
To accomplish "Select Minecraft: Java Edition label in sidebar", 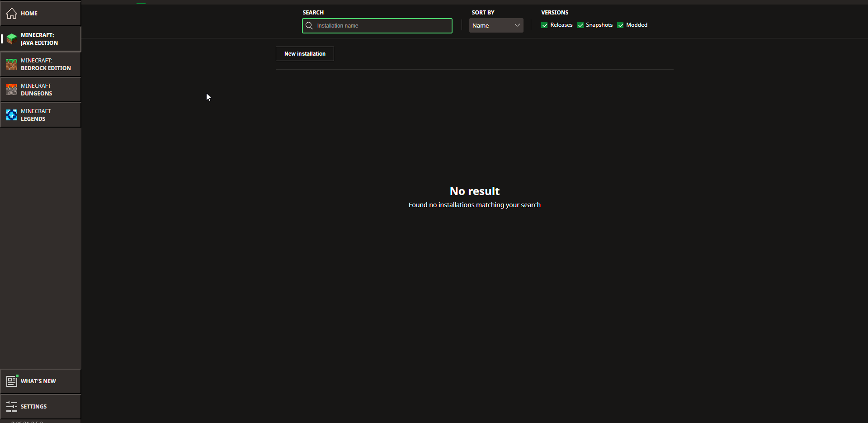I will pyautogui.click(x=39, y=39).
